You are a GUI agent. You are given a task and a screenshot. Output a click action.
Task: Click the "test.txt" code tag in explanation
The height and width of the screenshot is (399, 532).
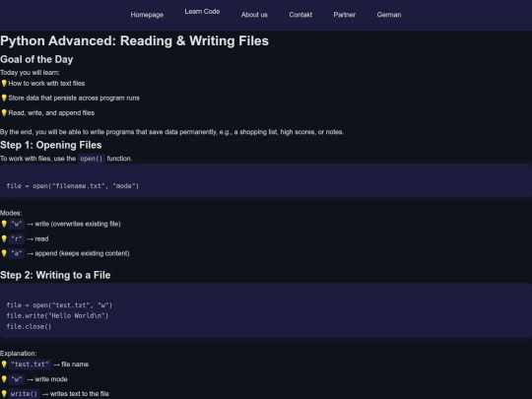point(30,365)
